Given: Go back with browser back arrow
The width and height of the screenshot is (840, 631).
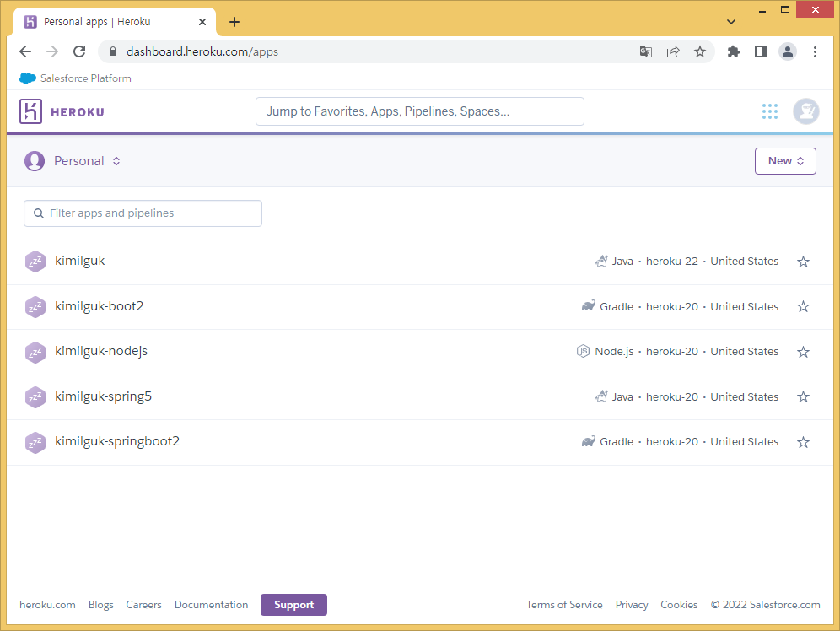Looking at the screenshot, I should (25, 51).
